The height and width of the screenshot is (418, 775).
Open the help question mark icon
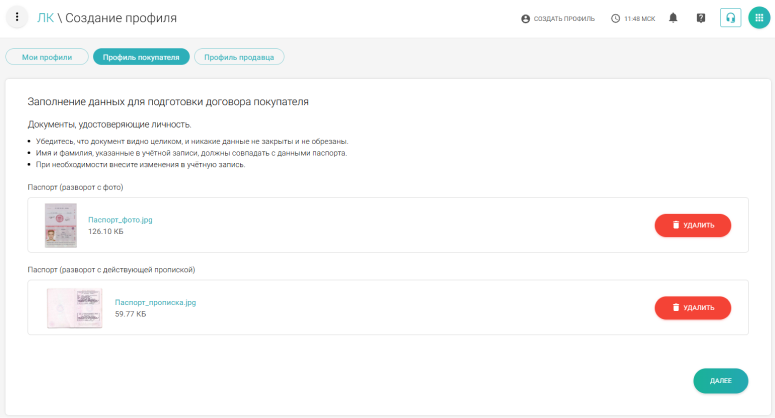click(701, 18)
